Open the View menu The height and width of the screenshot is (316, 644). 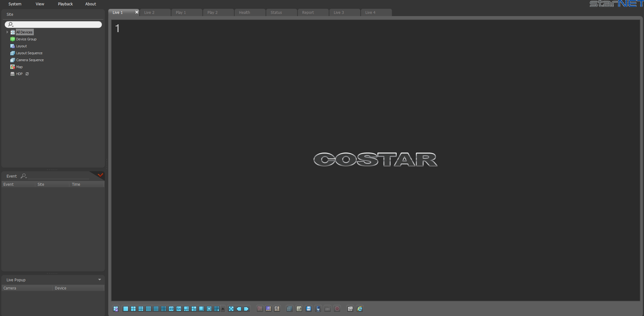(40, 4)
